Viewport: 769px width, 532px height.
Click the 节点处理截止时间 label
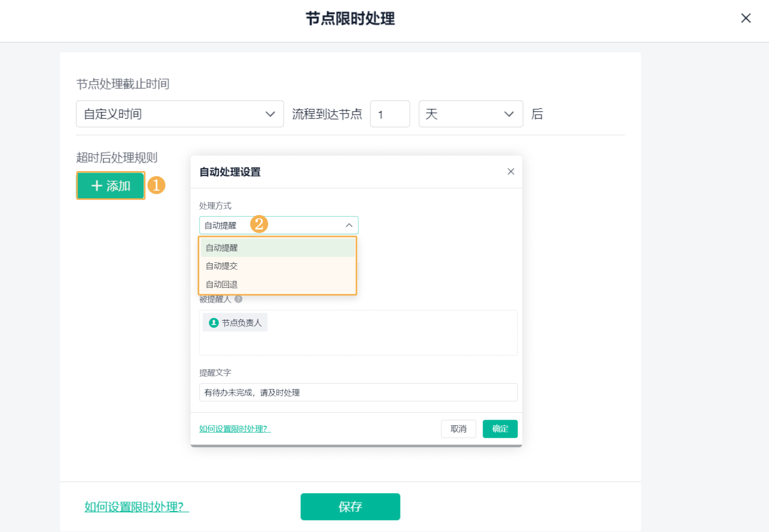[123, 84]
